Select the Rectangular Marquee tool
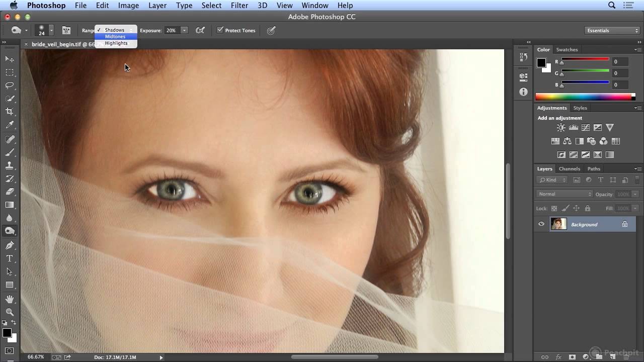 10,72
